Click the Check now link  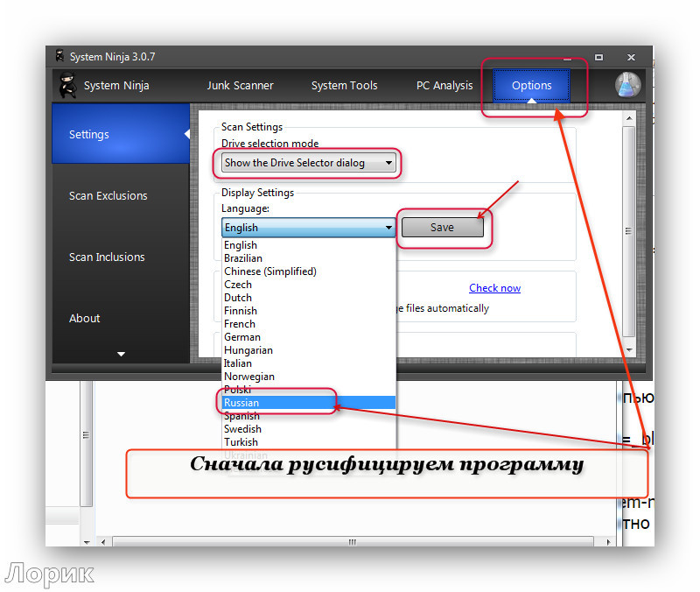[x=494, y=288]
